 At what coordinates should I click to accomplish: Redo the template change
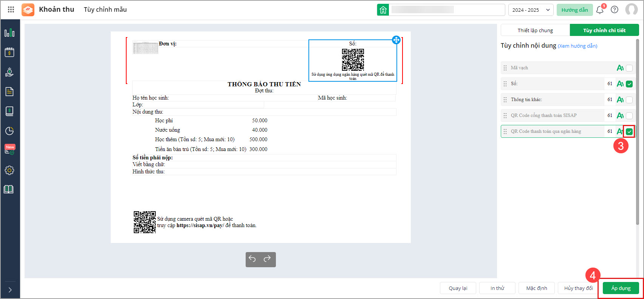267,259
